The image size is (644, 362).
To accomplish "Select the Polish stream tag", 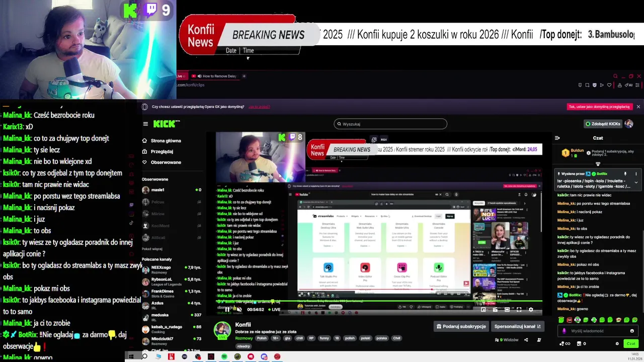I will point(262,338).
